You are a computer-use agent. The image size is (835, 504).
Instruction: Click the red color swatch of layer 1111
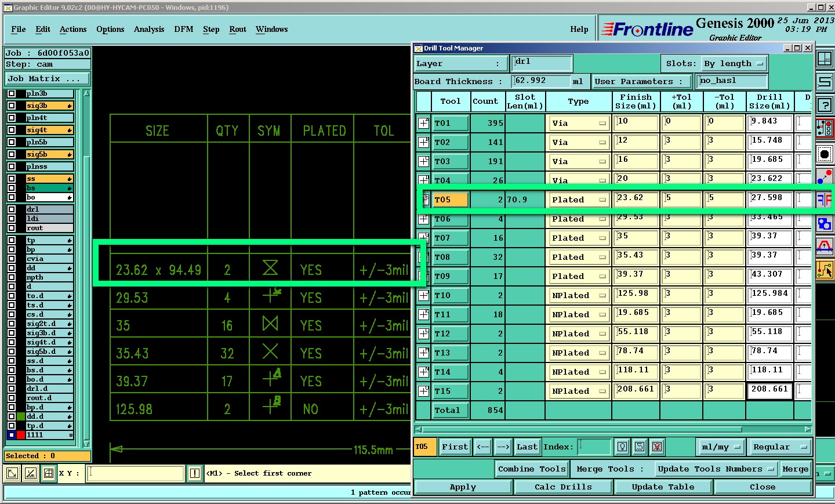(x=21, y=435)
